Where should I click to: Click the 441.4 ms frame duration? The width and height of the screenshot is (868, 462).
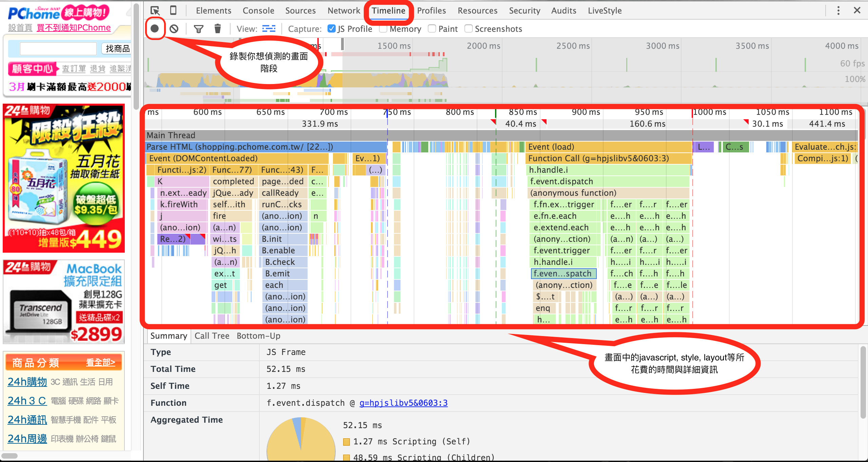click(x=827, y=124)
